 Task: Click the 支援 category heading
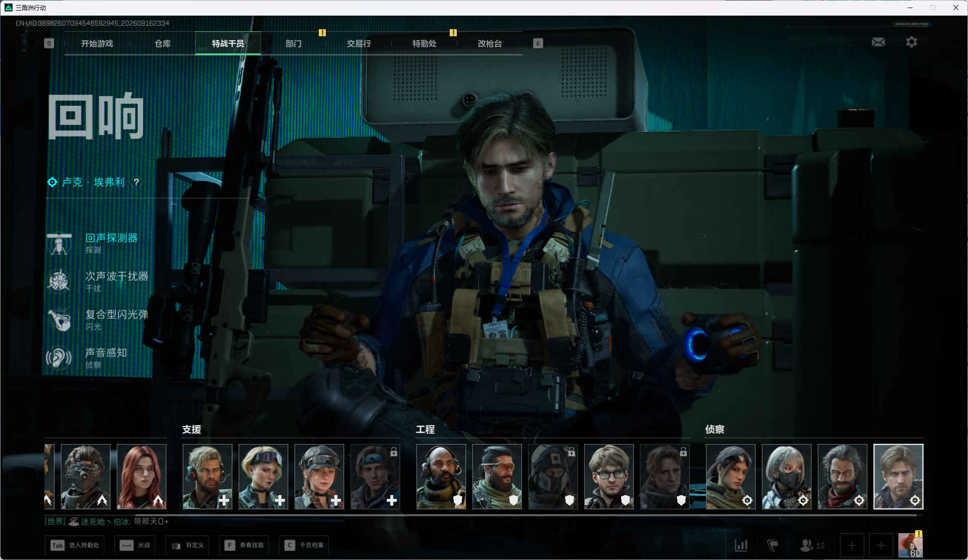coord(192,430)
